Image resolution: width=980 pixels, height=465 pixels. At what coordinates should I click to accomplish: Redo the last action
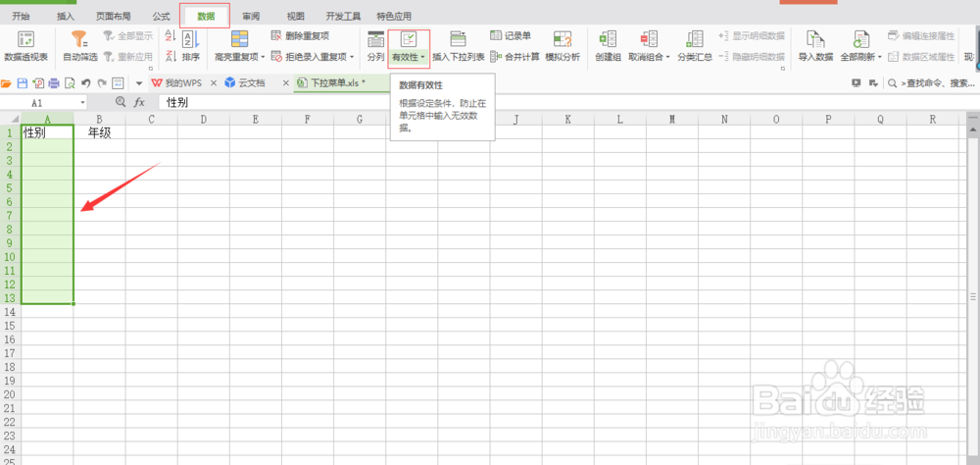(102, 82)
